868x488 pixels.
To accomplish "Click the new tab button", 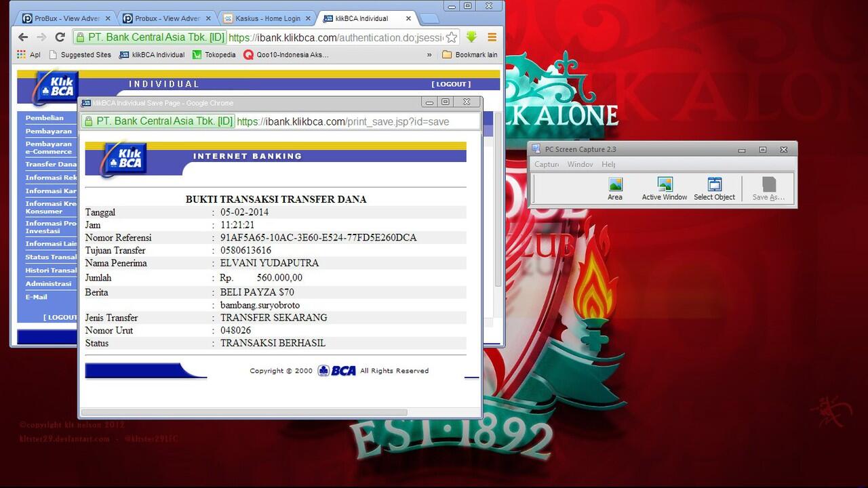I will pos(428,18).
